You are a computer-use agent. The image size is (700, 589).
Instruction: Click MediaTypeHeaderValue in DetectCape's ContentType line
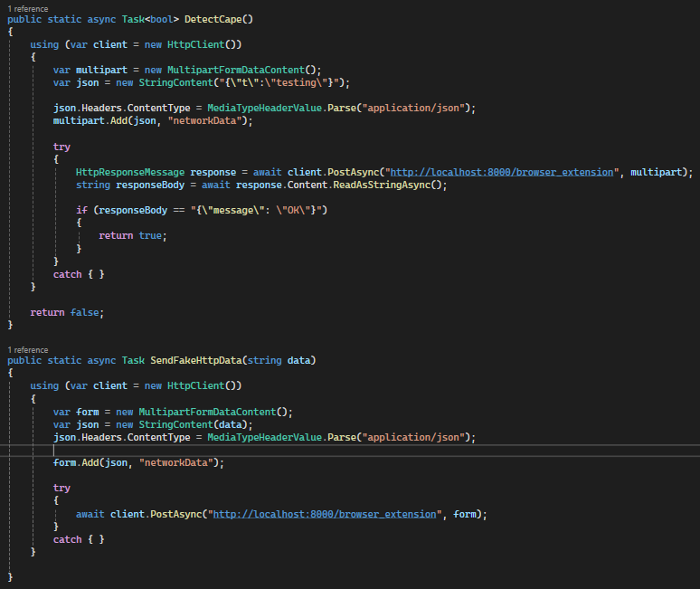pos(264,109)
